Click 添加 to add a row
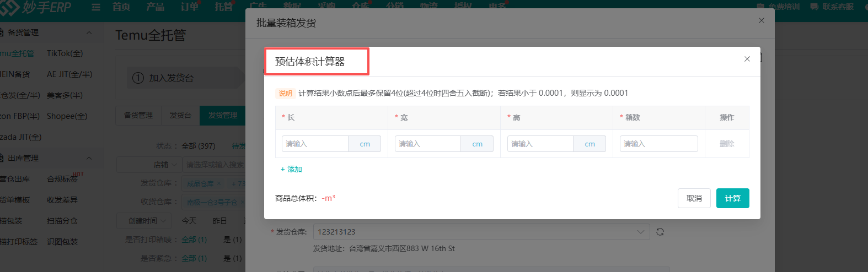 (x=291, y=169)
